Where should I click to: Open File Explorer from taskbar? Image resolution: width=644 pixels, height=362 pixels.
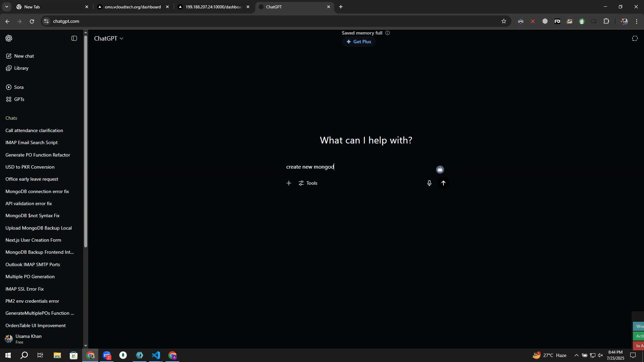point(57,355)
